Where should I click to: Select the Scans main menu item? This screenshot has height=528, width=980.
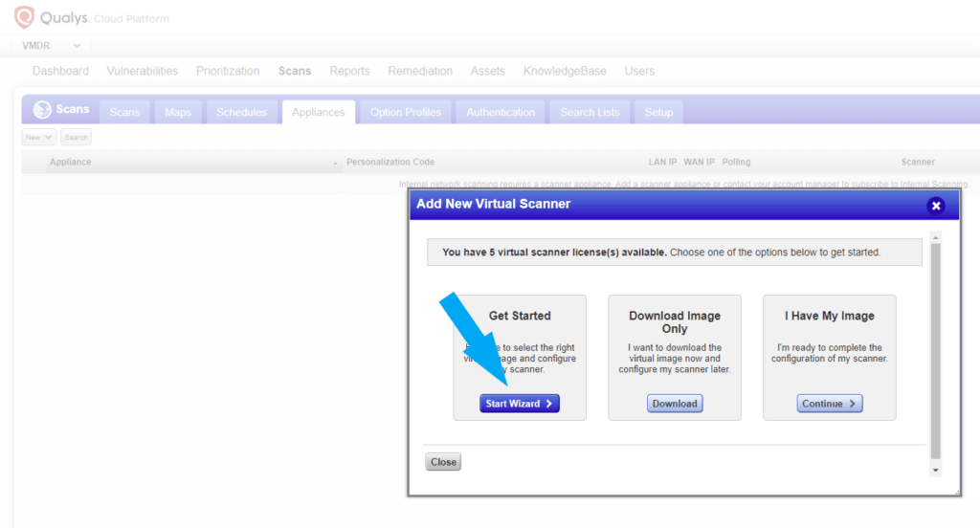[295, 71]
